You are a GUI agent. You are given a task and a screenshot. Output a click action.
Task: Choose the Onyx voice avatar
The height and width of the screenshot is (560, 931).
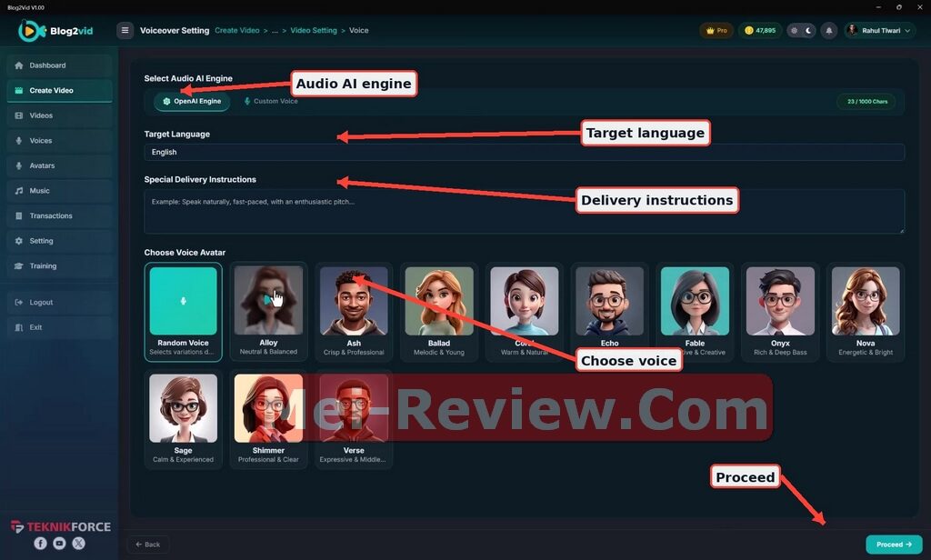point(780,312)
